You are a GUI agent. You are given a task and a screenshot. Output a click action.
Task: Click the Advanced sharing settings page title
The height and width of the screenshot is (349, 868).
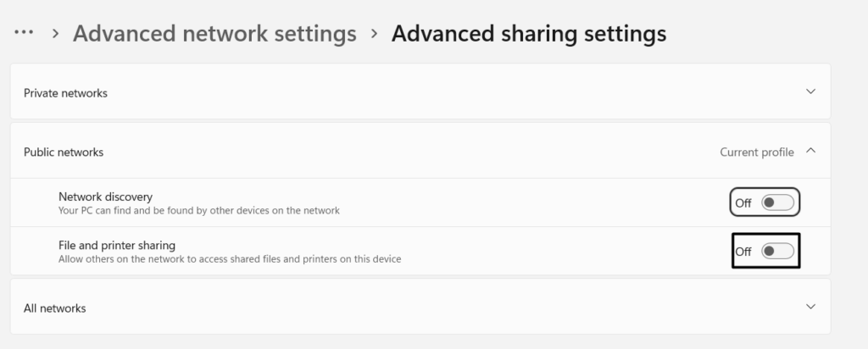point(528,34)
